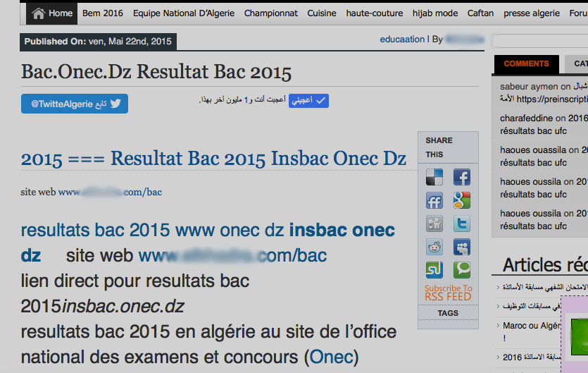Viewport: 588px width, 373px height.
Task: Share on Twitter icon in Share panel
Action: point(462,224)
